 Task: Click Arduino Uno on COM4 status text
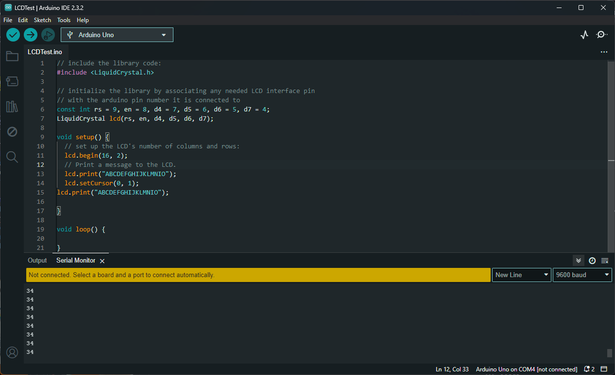[526, 369]
